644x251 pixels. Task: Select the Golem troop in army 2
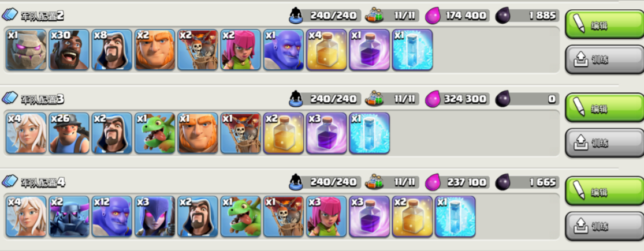(x=27, y=50)
